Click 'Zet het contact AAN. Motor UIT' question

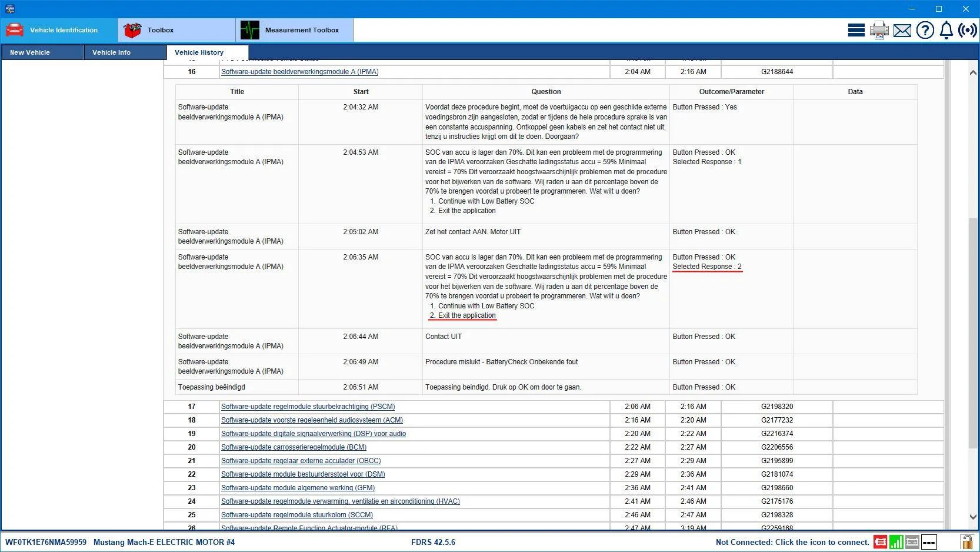click(x=473, y=232)
